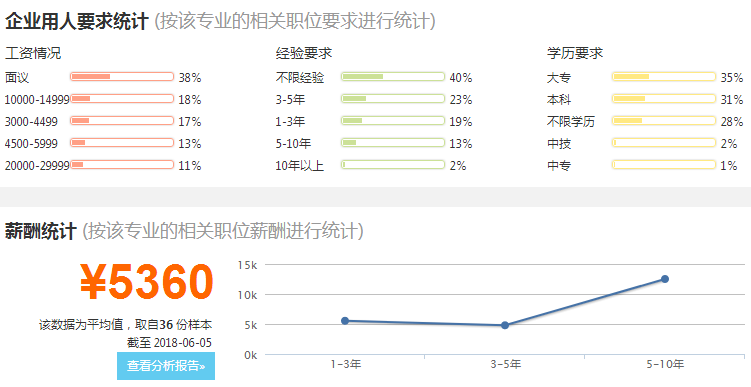This screenshot has width=751, height=387.
Task: Click the 工资情况 column title
Action: coord(33,53)
